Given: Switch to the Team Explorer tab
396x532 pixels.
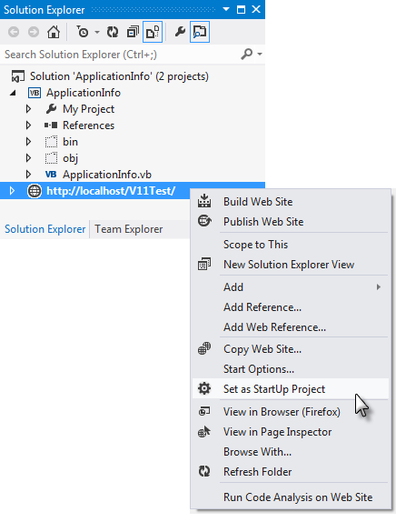Looking at the screenshot, I should pos(129,229).
